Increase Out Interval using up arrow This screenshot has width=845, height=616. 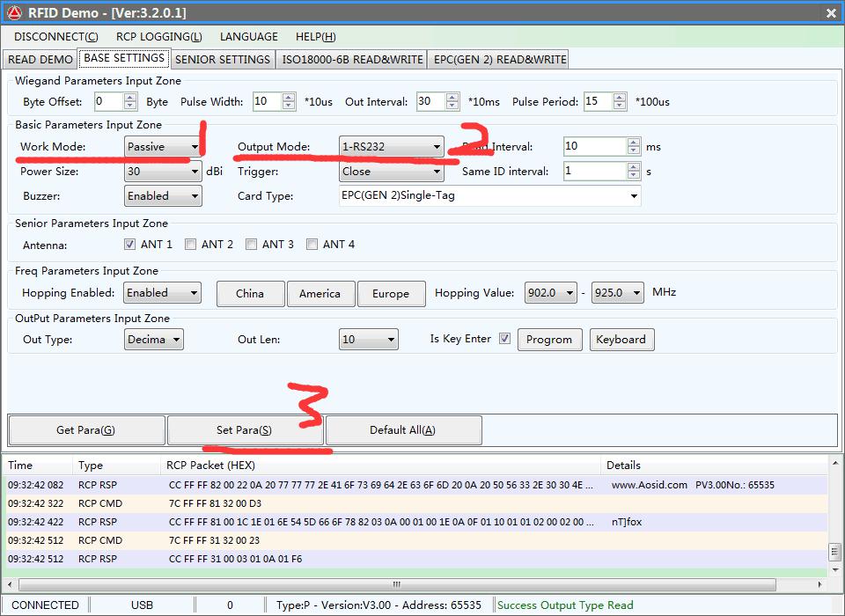452,97
